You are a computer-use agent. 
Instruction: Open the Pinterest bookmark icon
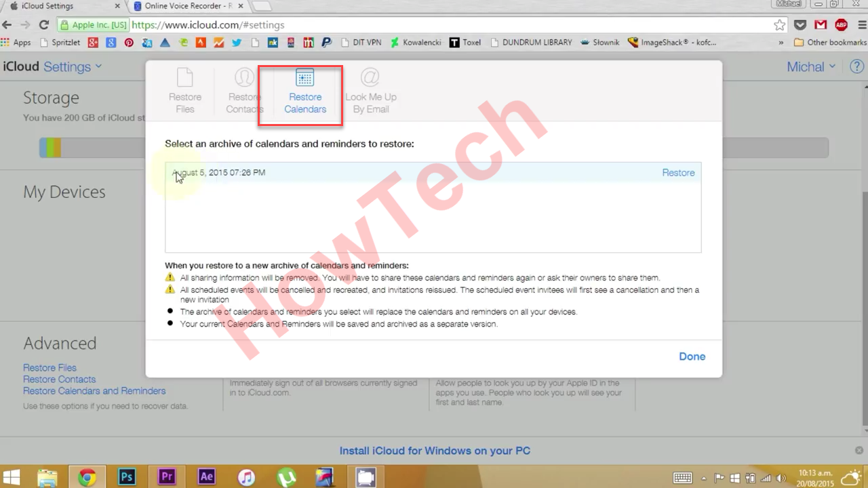tap(129, 42)
